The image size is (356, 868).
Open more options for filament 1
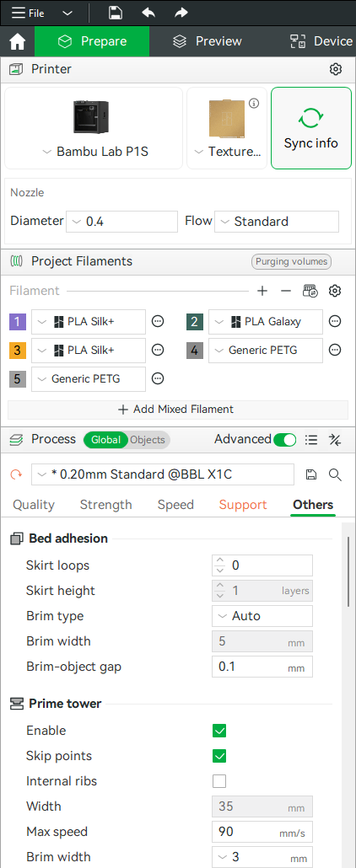[x=158, y=322]
